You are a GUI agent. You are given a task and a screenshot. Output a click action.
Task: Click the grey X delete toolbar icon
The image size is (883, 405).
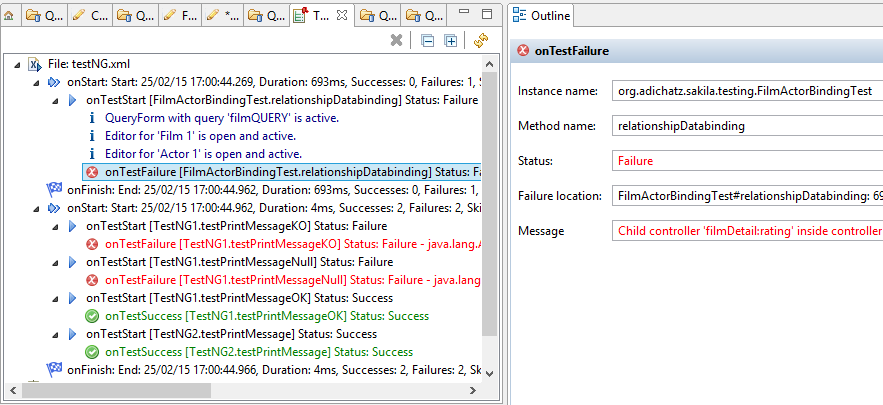point(397,41)
